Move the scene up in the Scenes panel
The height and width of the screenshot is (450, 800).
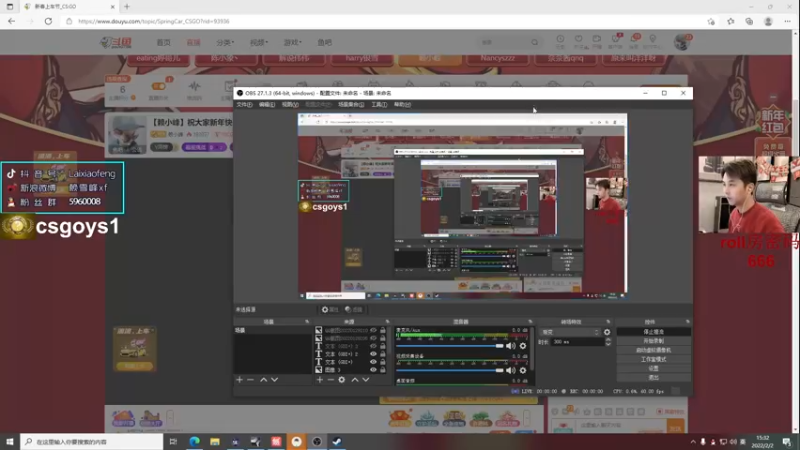click(x=263, y=380)
